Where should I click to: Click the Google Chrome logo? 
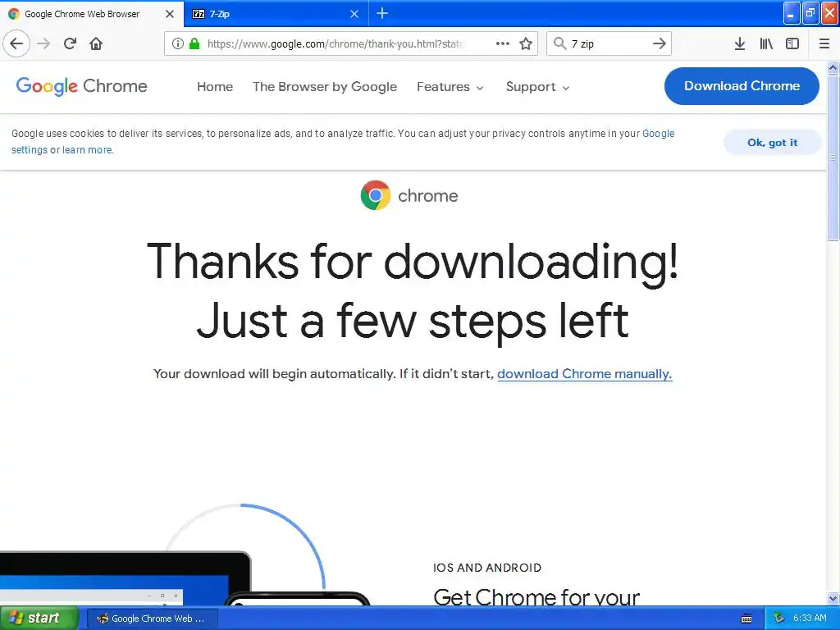coord(81,86)
